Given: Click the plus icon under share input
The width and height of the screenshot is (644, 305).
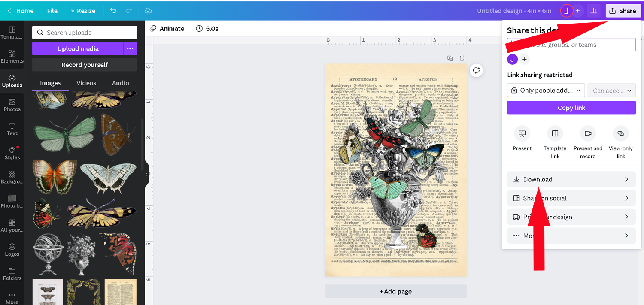Looking at the screenshot, I should click(524, 59).
